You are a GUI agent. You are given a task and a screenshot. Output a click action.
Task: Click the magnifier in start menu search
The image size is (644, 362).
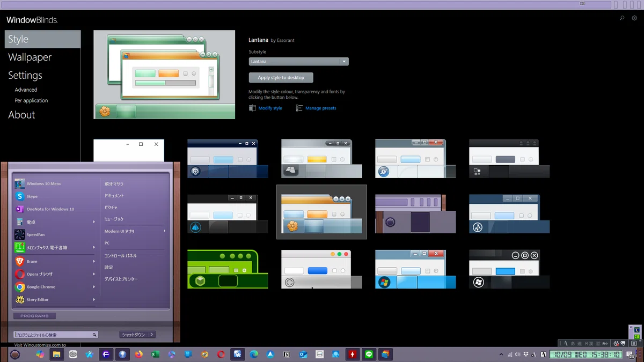(94, 335)
